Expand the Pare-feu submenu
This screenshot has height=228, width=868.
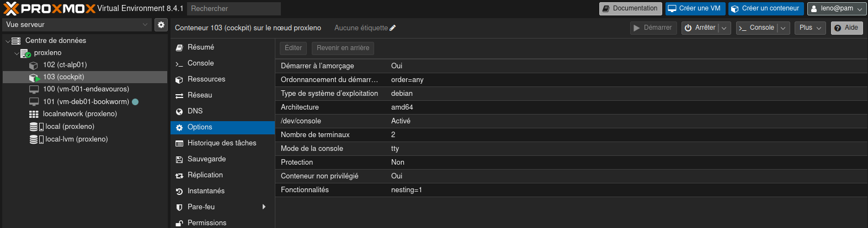click(264, 207)
